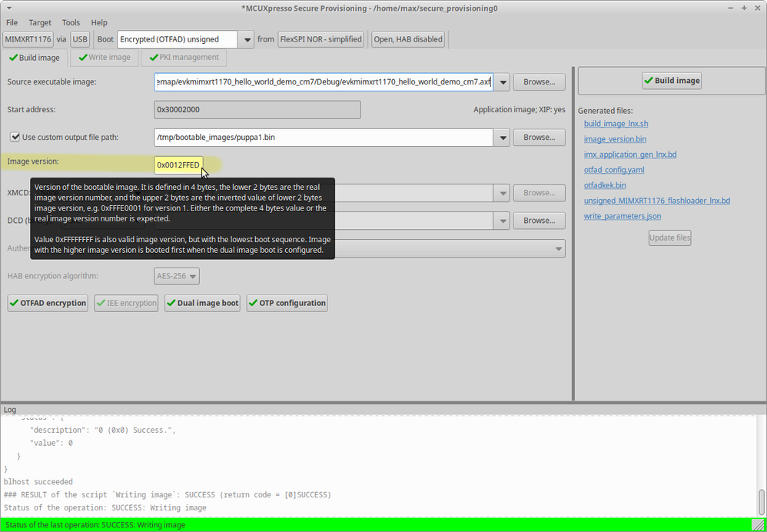Toggle Use custom output file path checkbox
This screenshot has width=767, height=532.
point(15,137)
